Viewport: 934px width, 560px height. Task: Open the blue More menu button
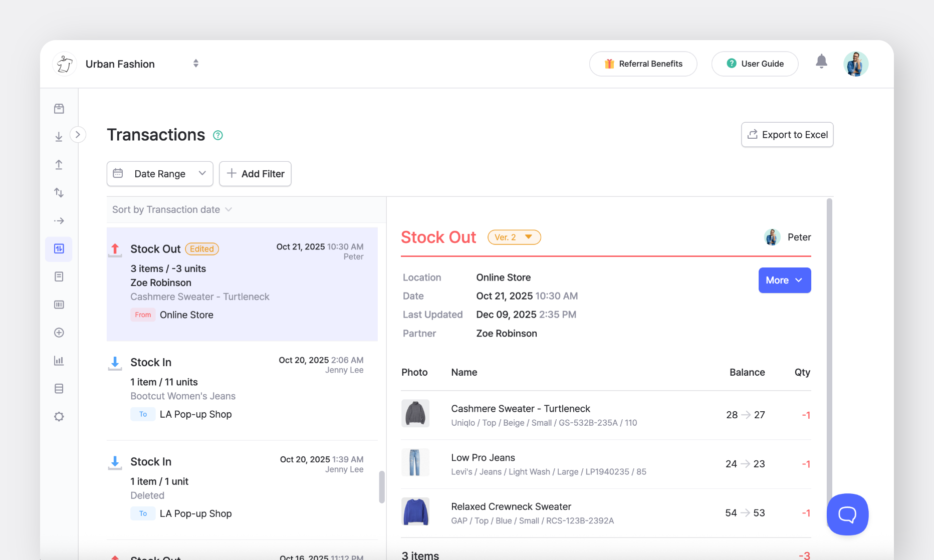point(784,281)
